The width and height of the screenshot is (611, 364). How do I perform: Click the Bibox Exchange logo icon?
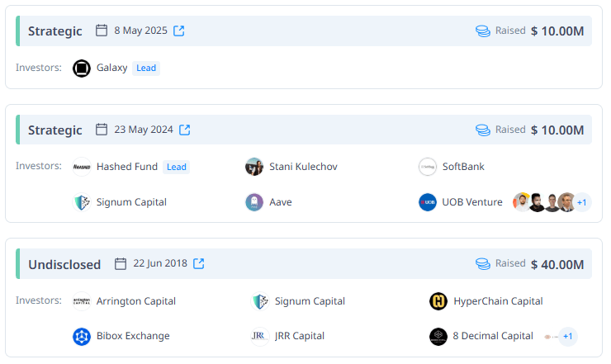[82, 336]
